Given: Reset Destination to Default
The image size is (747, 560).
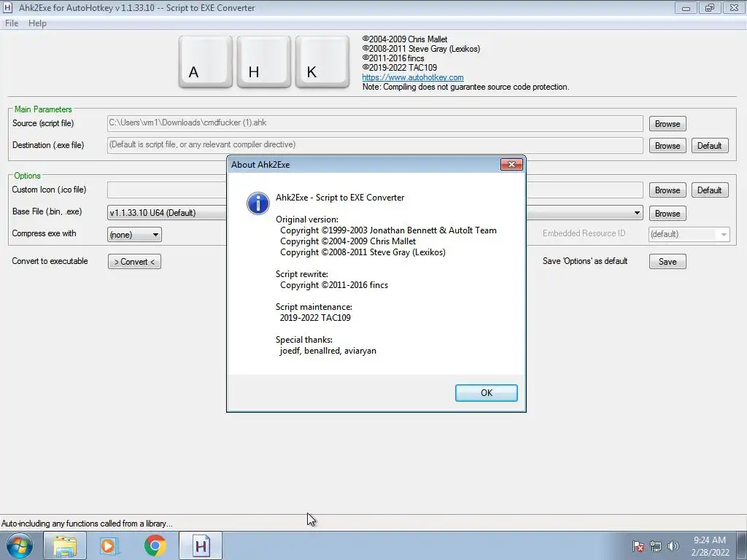Looking at the screenshot, I should [x=709, y=146].
